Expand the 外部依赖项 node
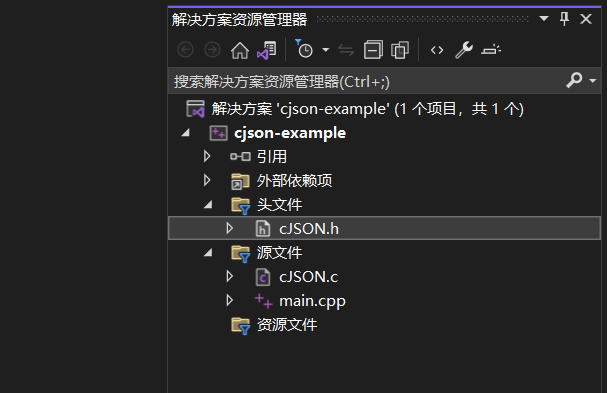This screenshot has width=607, height=393. [207, 180]
